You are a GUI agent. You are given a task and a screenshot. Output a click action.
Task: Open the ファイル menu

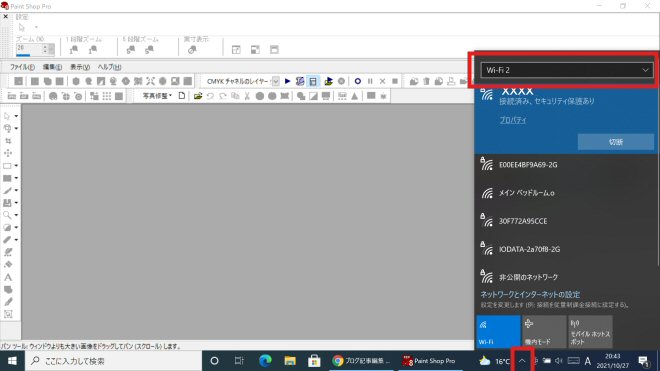[22, 67]
